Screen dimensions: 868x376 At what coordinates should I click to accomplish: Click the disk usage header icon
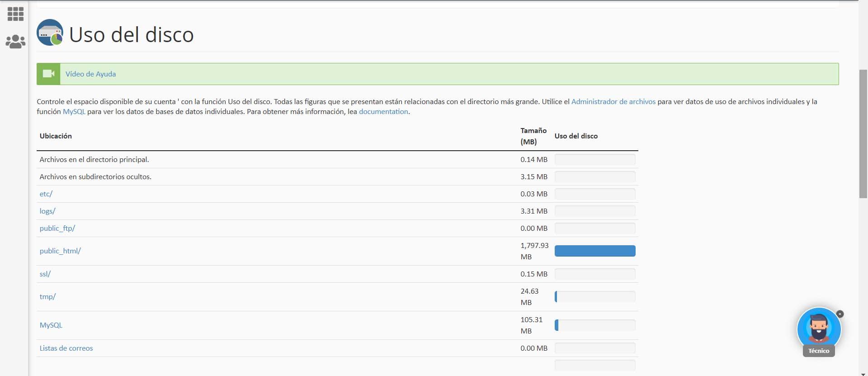point(50,33)
